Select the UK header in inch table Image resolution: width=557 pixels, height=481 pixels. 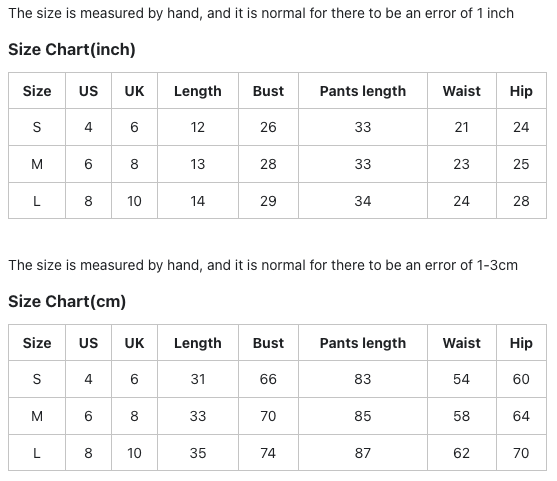pos(134,91)
